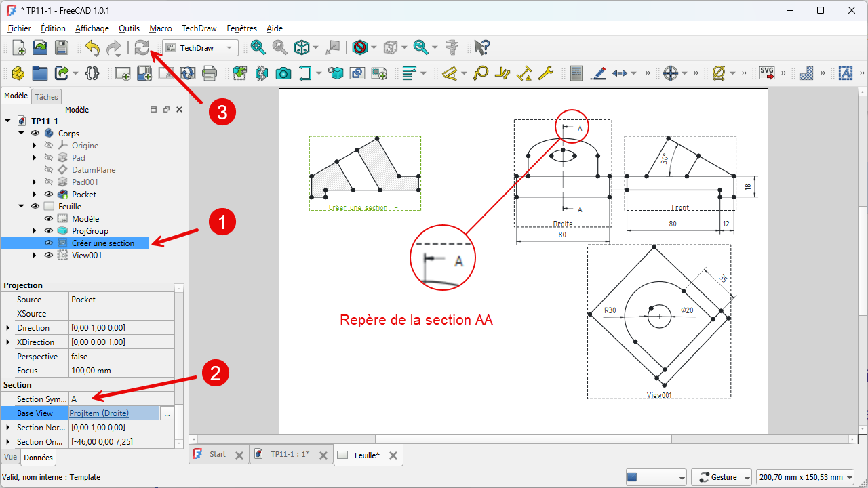Close the Feuille* tab
Viewport: 868px width, 488px height.
click(393, 455)
